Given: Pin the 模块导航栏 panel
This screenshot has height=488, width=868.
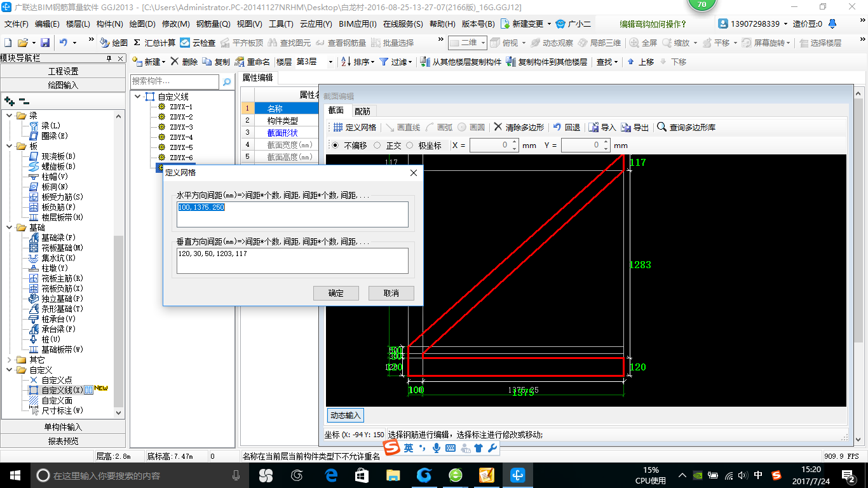Looking at the screenshot, I should (109, 58).
